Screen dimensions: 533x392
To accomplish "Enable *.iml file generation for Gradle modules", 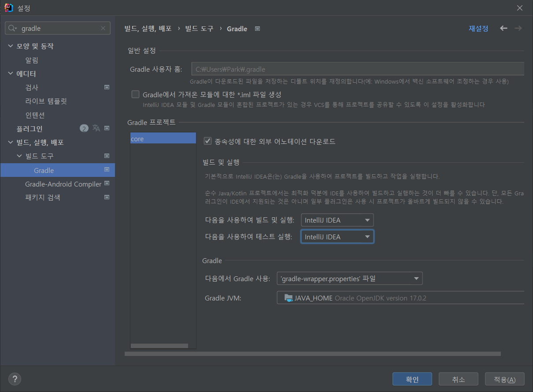I will click(136, 94).
